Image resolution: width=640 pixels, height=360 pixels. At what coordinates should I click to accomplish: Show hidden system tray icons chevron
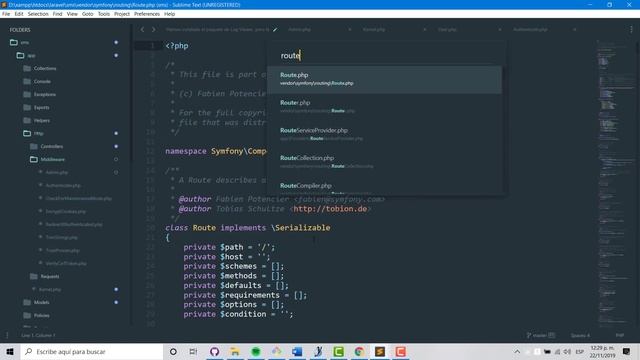[x=517, y=351]
